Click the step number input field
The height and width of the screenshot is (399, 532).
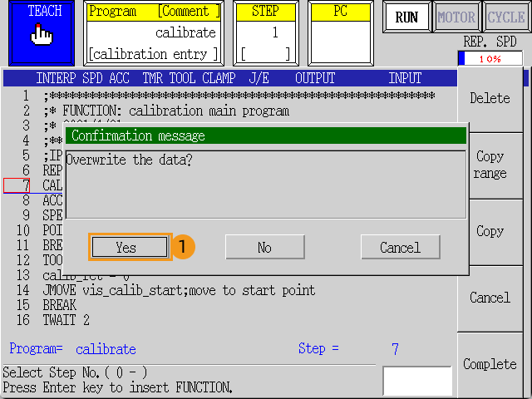(x=416, y=381)
